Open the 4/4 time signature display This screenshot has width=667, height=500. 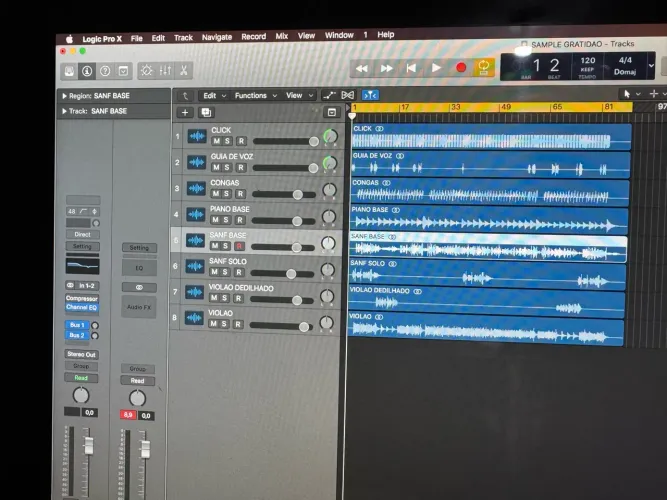pyautogui.click(x=625, y=60)
